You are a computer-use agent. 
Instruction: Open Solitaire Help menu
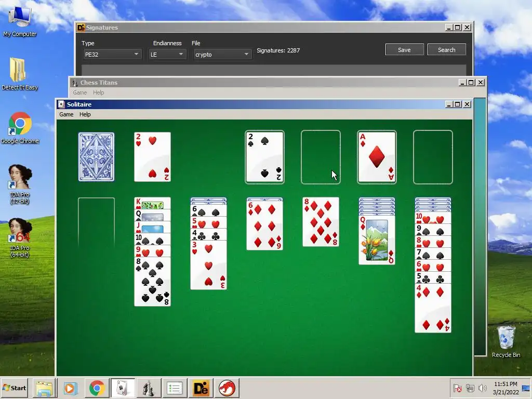coord(85,114)
